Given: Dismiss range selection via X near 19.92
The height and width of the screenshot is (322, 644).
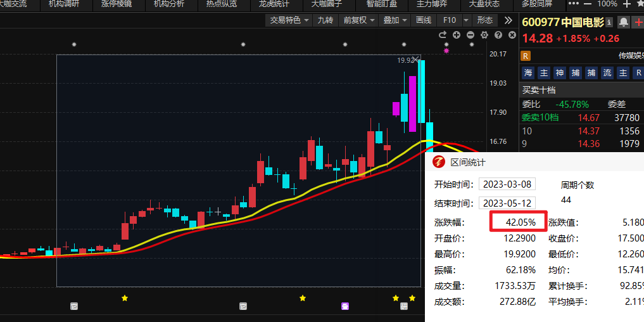Looking at the screenshot, I should (416, 59).
